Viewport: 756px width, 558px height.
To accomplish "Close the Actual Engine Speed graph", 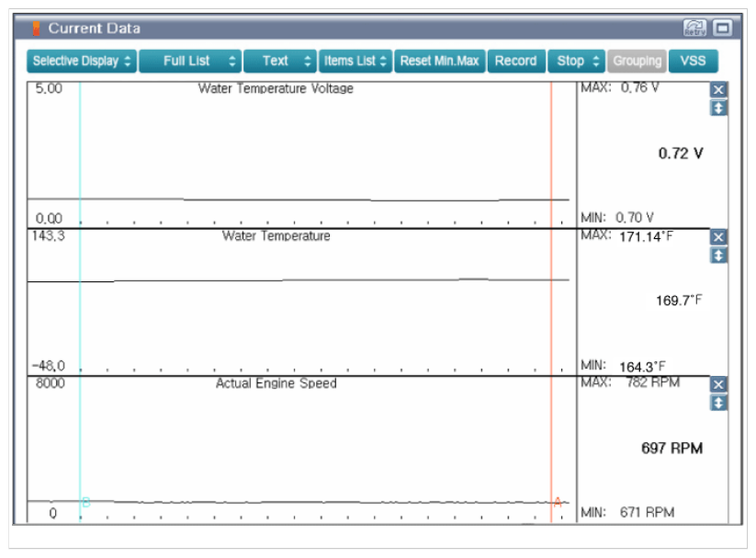I will point(718,384).
